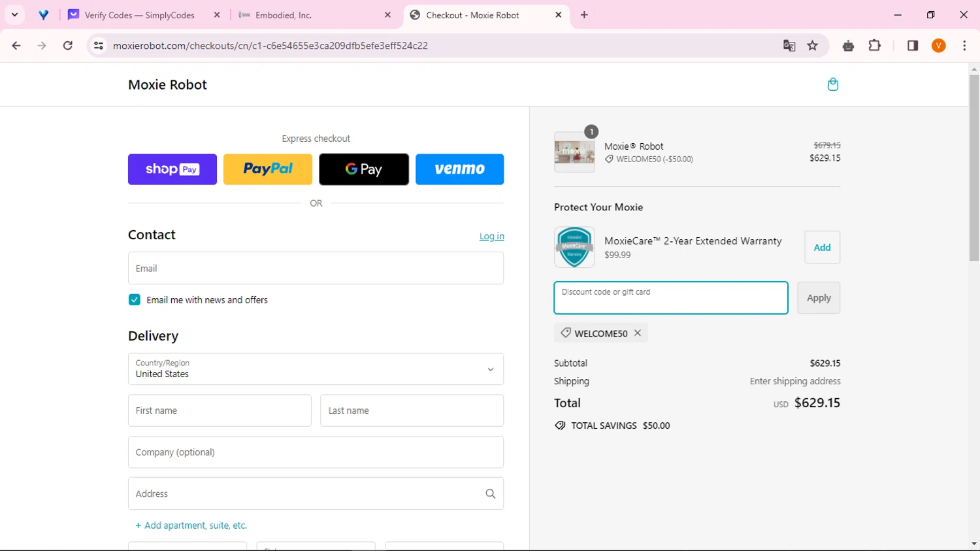Open the robot extension icon
Screen dimensions: 980x551
coord(848,46)
